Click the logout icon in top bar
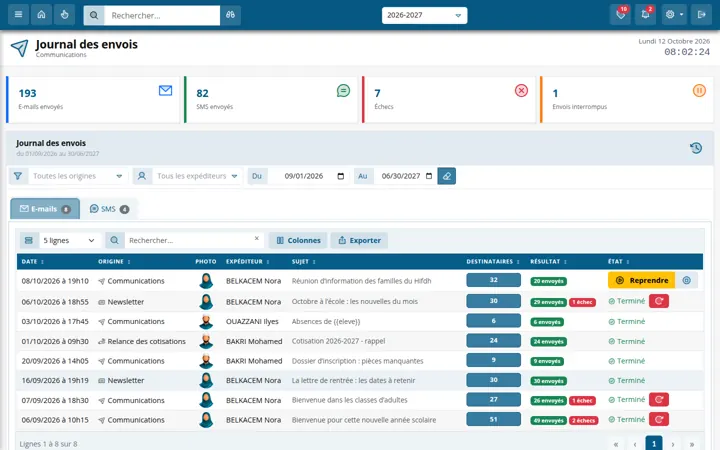Screen dimensions: 720x450 701,15
